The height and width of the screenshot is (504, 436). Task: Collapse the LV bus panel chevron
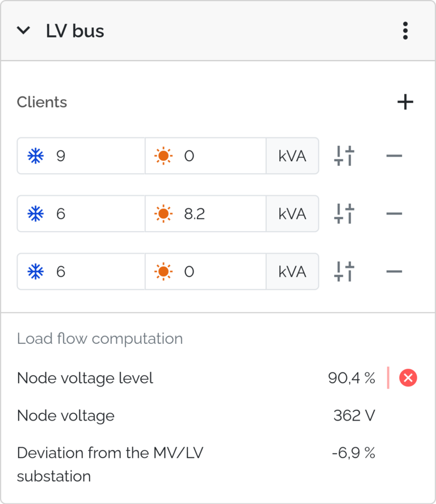coord(23,31)
